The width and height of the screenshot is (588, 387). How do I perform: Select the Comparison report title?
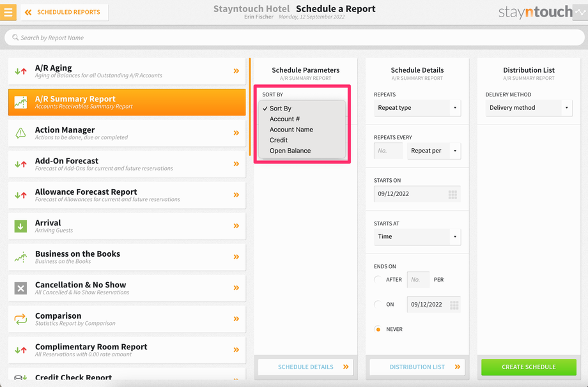click(58, 316)
